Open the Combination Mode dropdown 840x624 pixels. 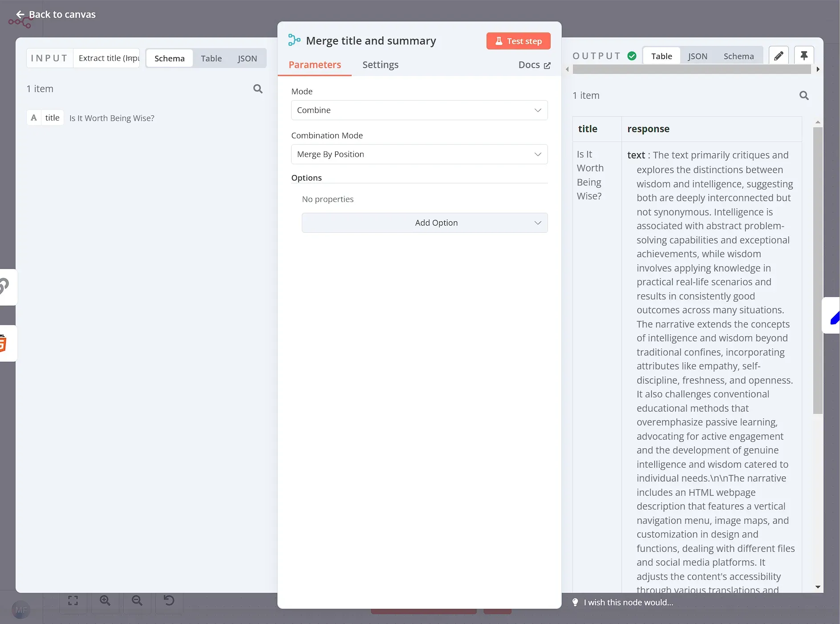(x=419, y=154)
